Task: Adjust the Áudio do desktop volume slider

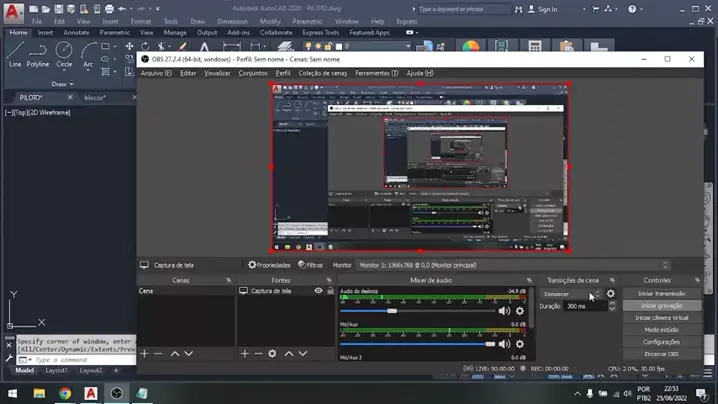Action: 392,311
